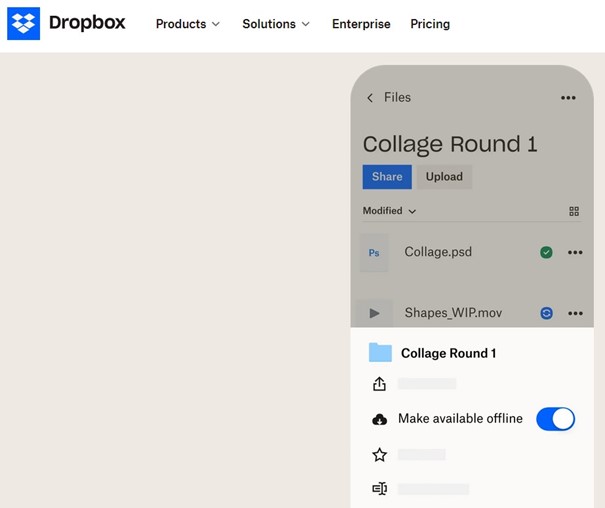Image resolution: width=605 pixels, height=508 pixels.
Task: Expand the Products dropdown menu
Action: [187, 24]
